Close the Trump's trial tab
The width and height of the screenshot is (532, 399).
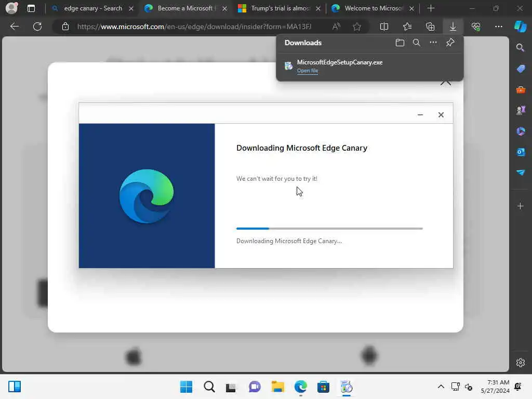pos(318,8)
